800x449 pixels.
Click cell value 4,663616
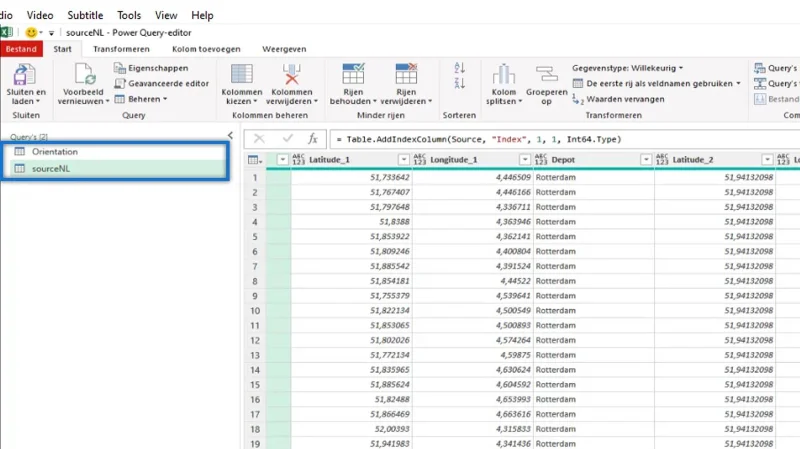(513, 414)
